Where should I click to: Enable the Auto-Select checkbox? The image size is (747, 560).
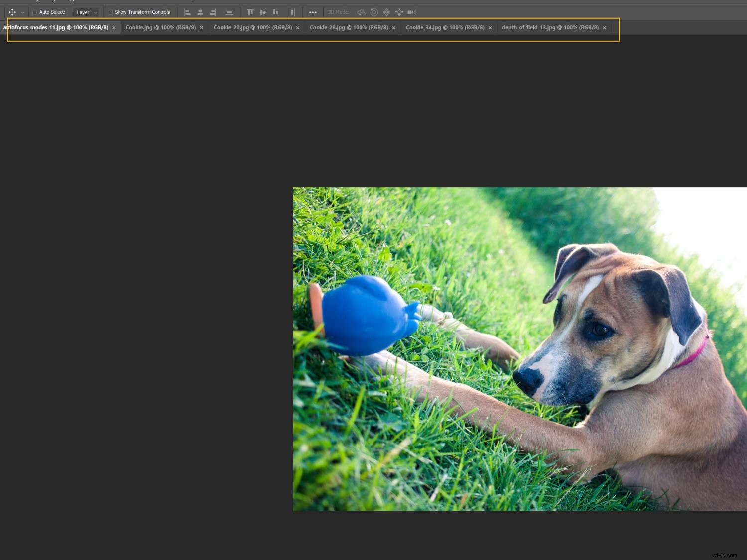pos(35,12)
